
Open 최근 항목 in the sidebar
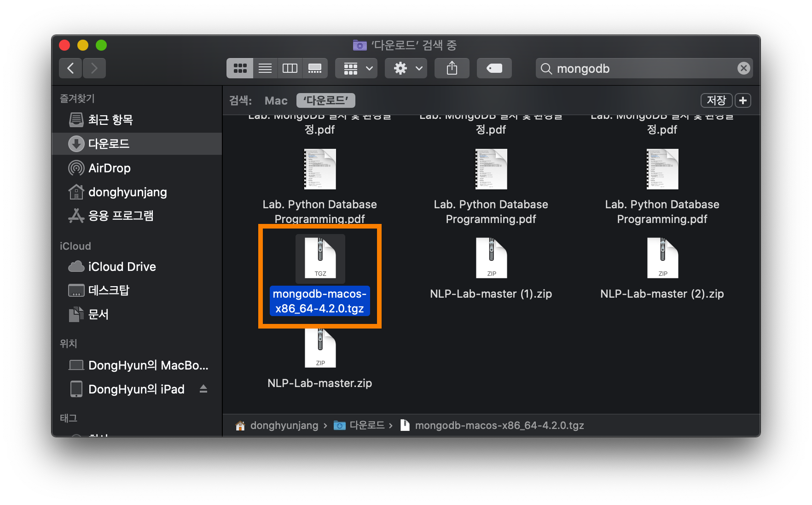tap(137, 120)
